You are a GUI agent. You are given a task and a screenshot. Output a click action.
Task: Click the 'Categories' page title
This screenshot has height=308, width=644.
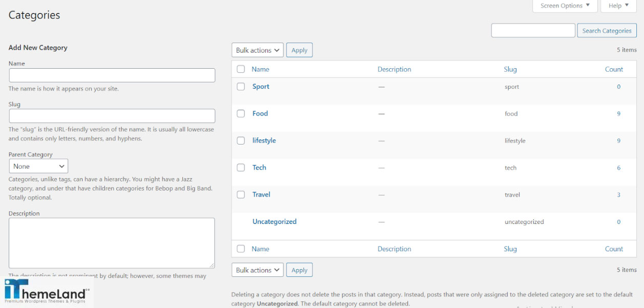point(34,15)
